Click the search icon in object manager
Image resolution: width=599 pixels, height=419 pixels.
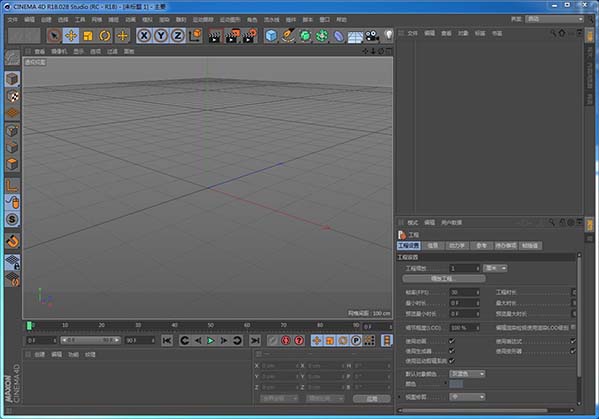[553, 33]
